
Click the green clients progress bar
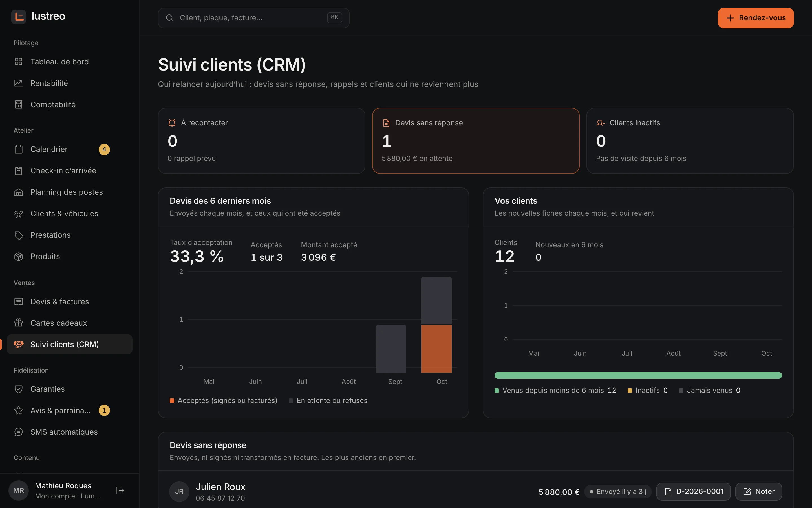638,375
